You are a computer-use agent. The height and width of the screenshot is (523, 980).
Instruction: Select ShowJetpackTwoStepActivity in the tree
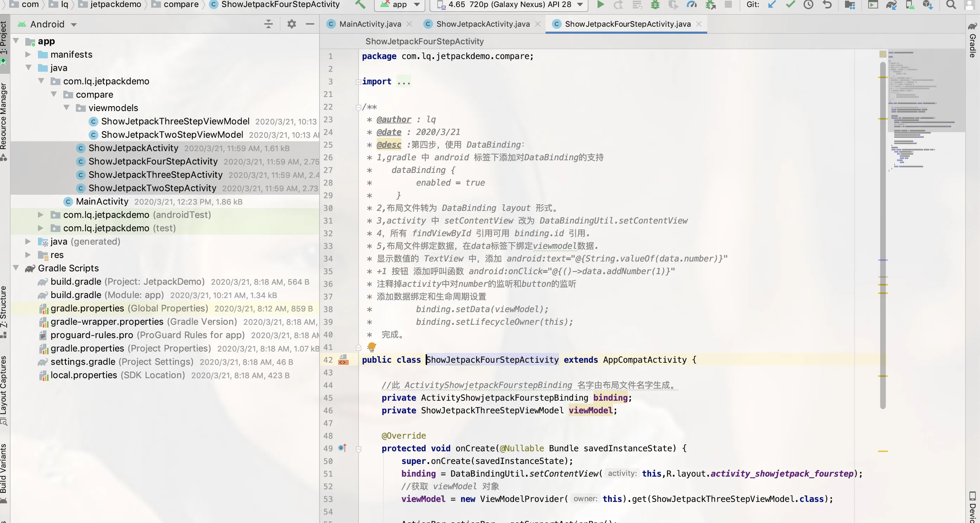pyautogui.click(x=152, y=188)
